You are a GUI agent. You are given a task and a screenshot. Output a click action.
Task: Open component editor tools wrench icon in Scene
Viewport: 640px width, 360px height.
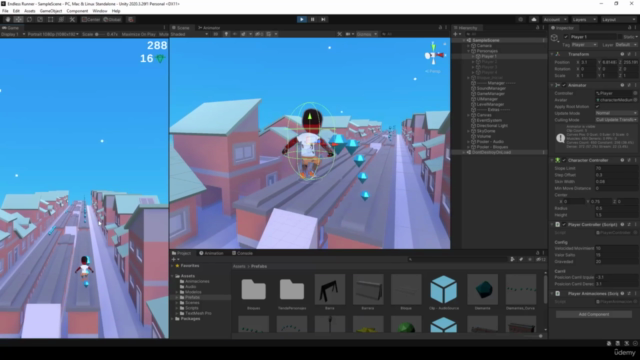[x=339, y=34]
